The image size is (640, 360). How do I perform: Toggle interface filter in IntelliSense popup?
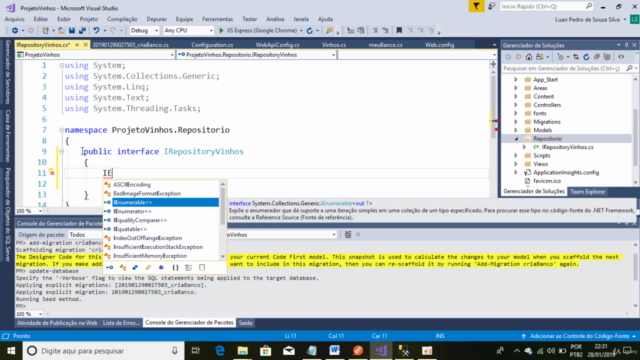[x=109, y=268]
